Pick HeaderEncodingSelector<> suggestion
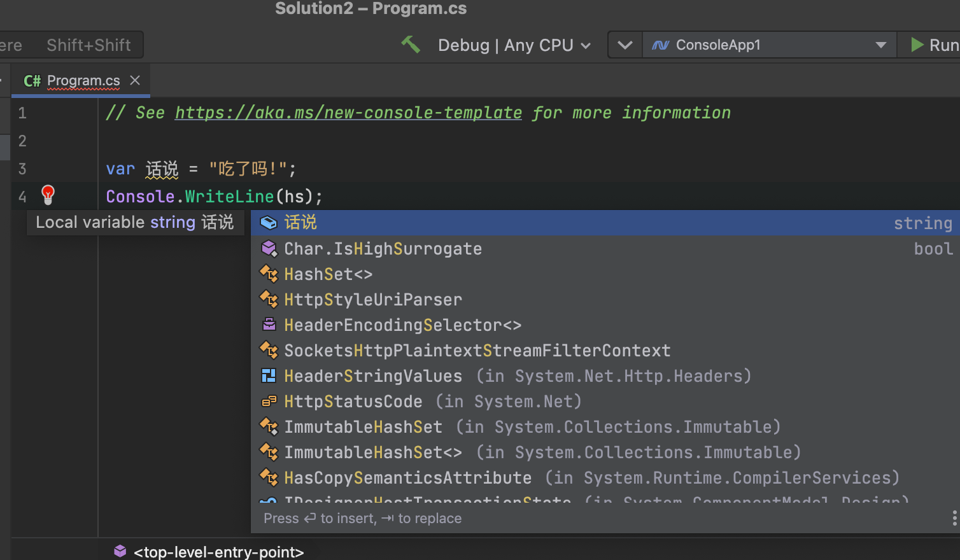Image resolution: width=960 pixels, height=560 pixels. (605, 325)
